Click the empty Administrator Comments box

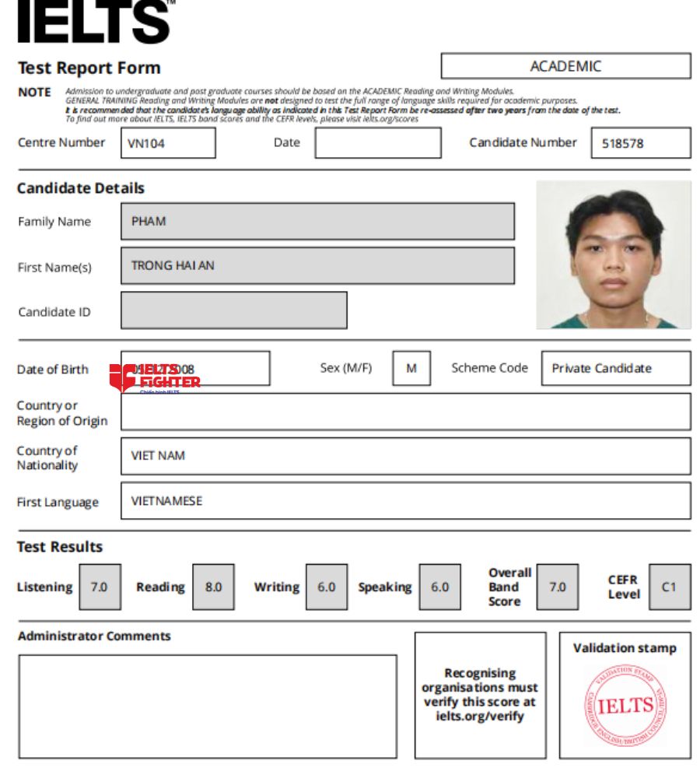click(x=208, y=706)
